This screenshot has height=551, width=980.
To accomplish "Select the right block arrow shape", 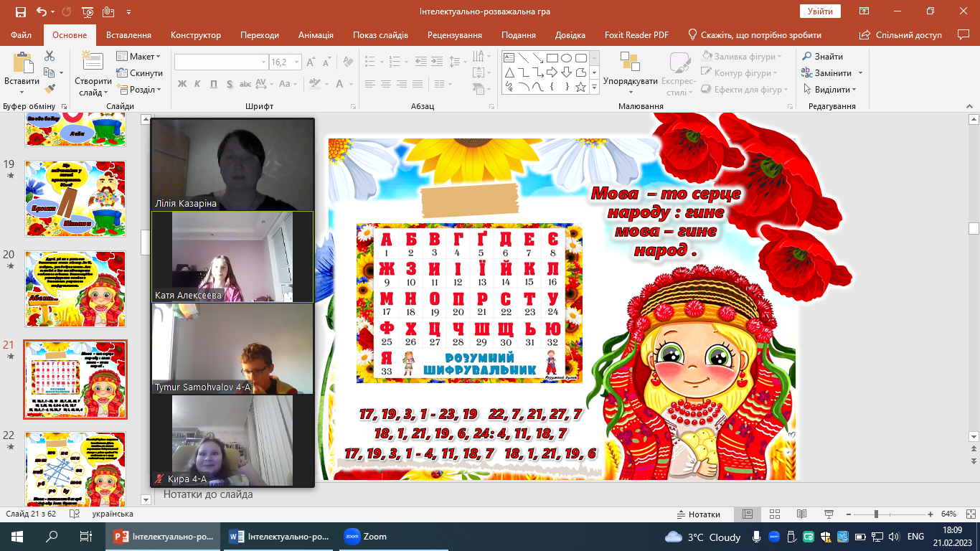I will tap(552, 72).
